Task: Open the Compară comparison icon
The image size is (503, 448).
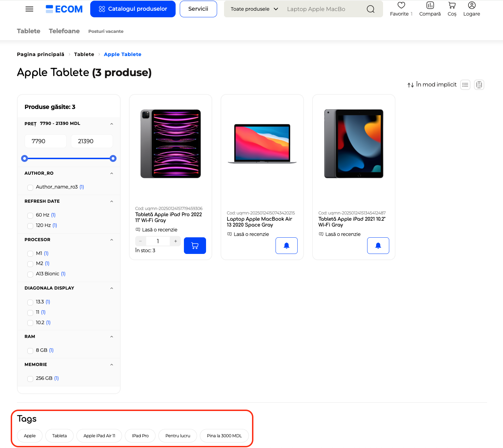Action: pos(430,5)
